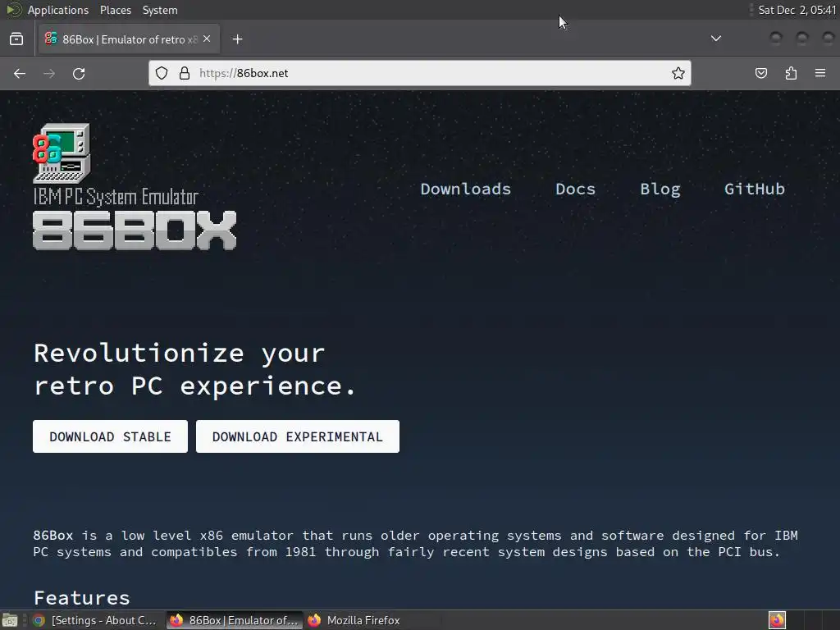Screen dimensions: 840x630
Task: Open Firefox View icon left of tabs
Action: pos(16,39)
